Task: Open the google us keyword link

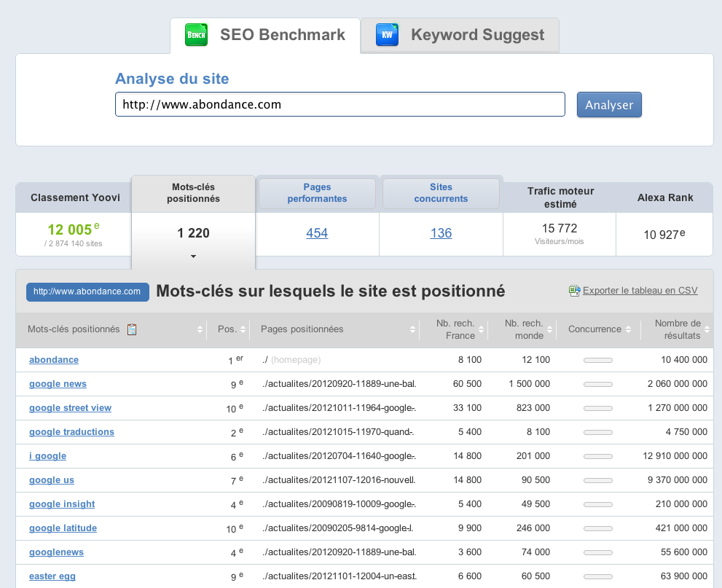Action: [52, 480]
